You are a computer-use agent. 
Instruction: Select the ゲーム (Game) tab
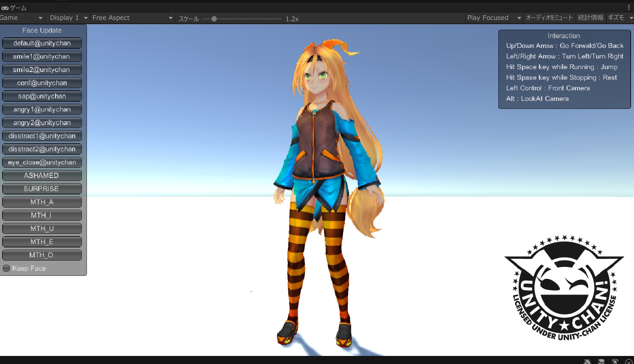(x=14, y=8)
